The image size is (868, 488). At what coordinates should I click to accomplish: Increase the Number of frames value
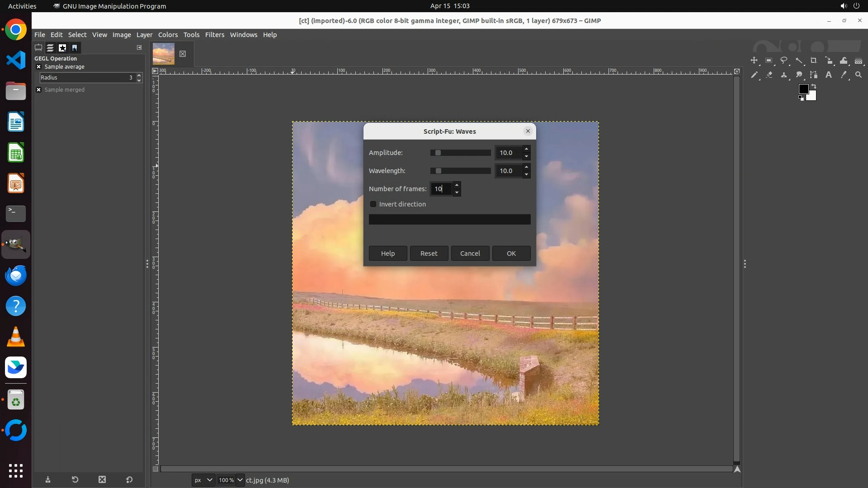pos(457,185)
